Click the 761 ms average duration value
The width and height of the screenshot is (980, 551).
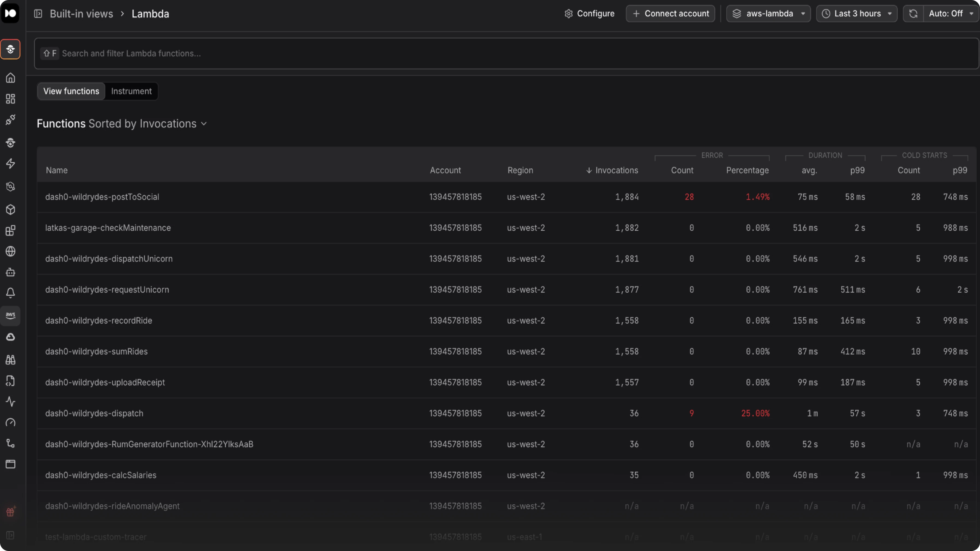[x=805, y=290]
